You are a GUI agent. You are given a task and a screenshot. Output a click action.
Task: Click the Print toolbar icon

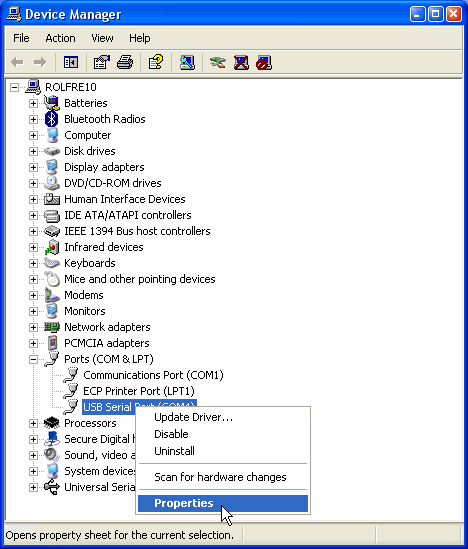click(x=125, y=62)
